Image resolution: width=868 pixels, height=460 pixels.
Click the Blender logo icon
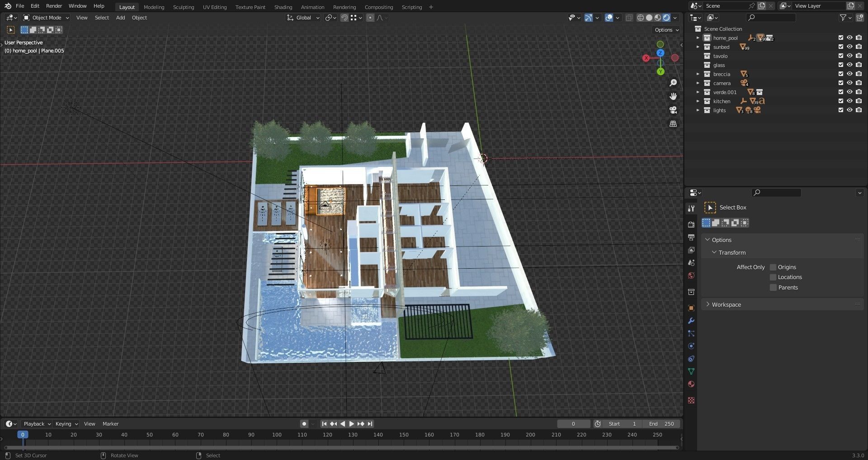tap(8, 6)
